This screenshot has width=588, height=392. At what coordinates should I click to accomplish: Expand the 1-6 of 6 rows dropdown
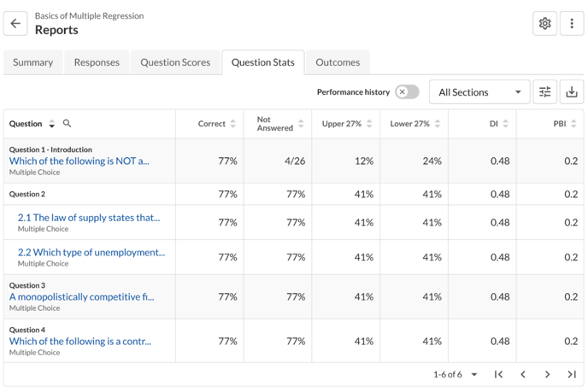click(x=474, y=374)
